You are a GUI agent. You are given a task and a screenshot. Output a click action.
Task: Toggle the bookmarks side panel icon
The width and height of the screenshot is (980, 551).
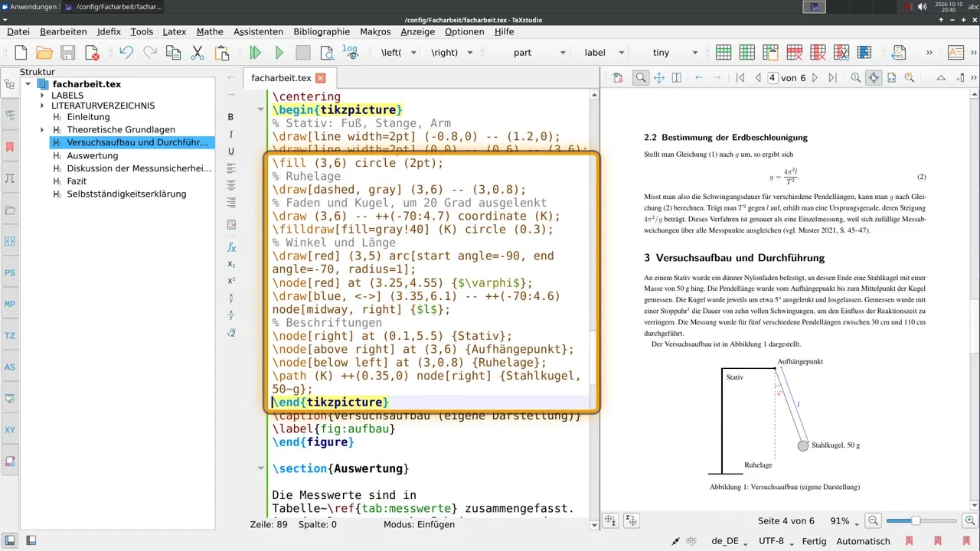tap(10, 147)
